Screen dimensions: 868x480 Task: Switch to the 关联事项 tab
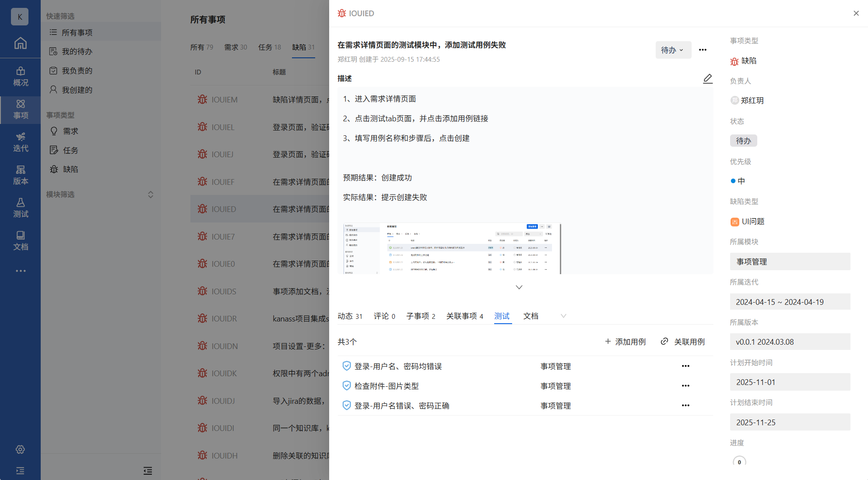point(464,316)
